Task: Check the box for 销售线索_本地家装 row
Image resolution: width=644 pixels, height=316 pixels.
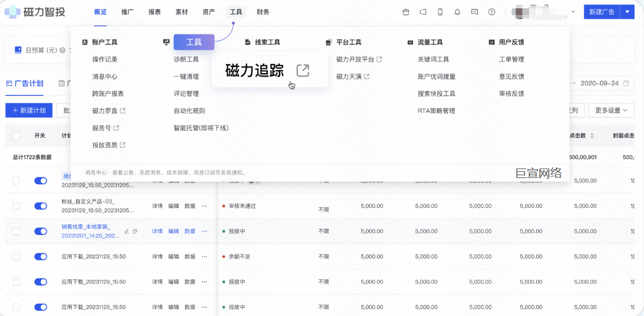Action: coord(17,232)
